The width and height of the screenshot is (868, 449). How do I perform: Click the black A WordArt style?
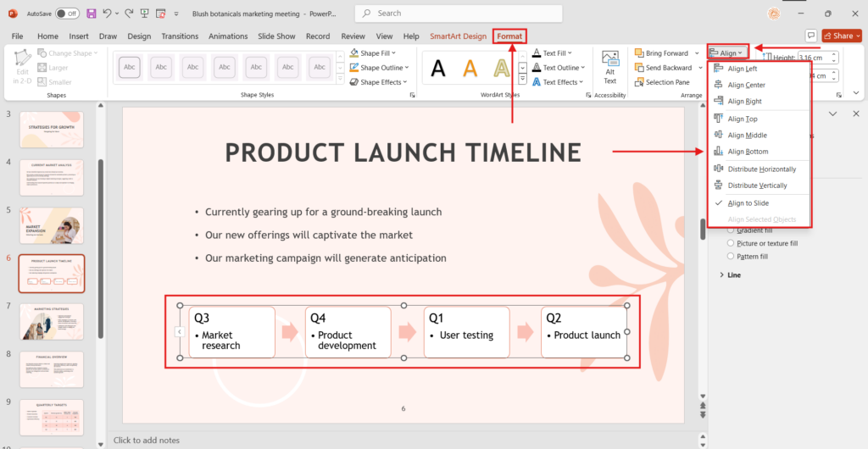[438, 69]
